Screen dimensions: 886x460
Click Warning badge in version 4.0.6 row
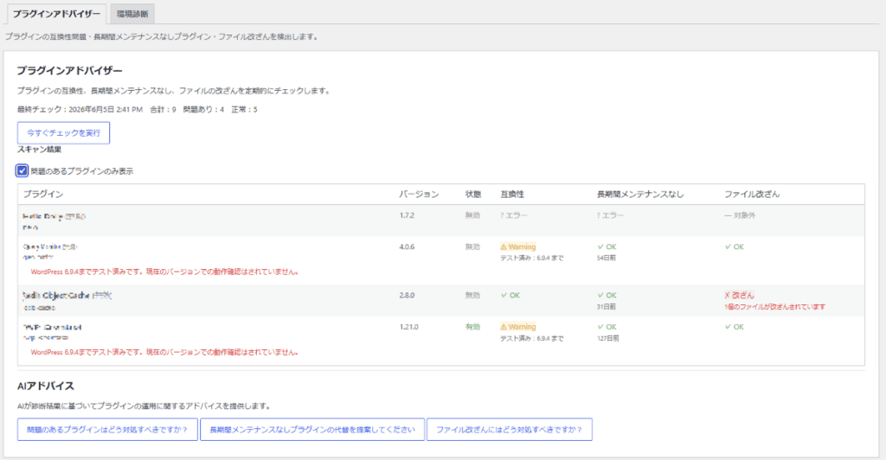518,247
